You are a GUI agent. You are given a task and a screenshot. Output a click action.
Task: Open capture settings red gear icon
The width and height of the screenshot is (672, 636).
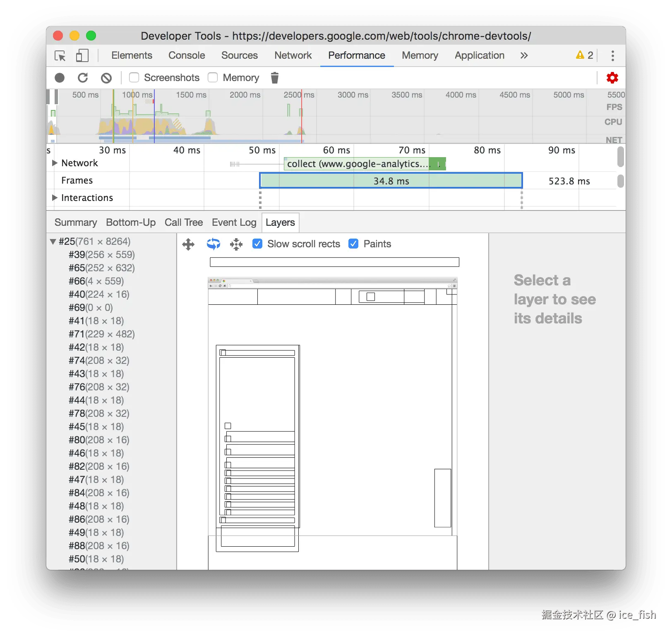[x=612, y=78]
